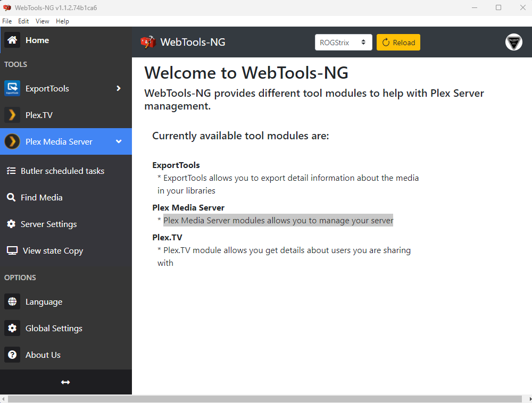Collapse the Plex Media Server section
Image resolution: width=532 pixels, height=403 pixels.
click(x=118, y=141)
